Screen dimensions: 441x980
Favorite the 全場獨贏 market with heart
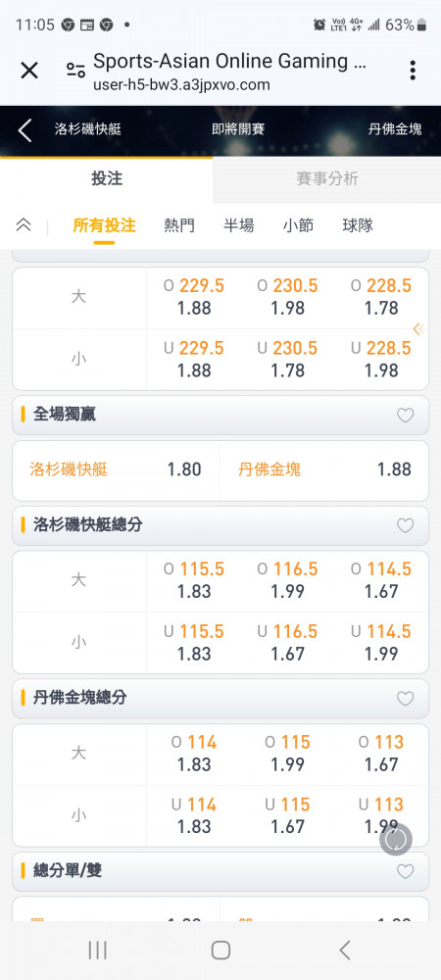(406, 415)
